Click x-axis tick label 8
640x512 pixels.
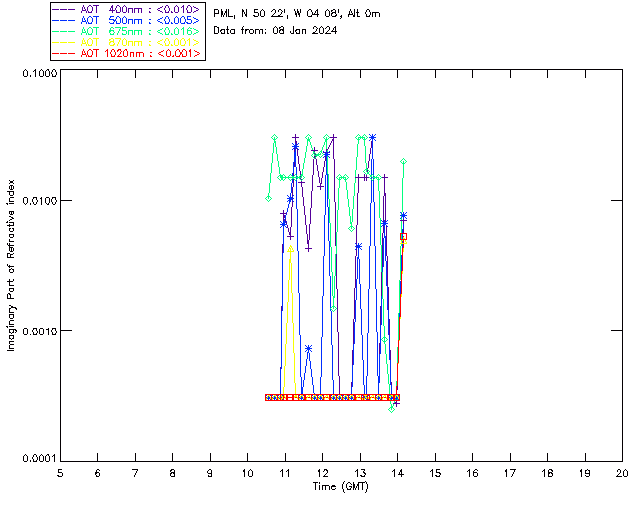pyautogui.click(x=173, y=473)
